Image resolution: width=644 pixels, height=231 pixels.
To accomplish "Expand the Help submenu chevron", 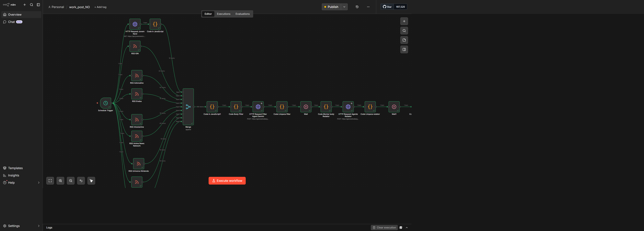I will pos(39,183).
